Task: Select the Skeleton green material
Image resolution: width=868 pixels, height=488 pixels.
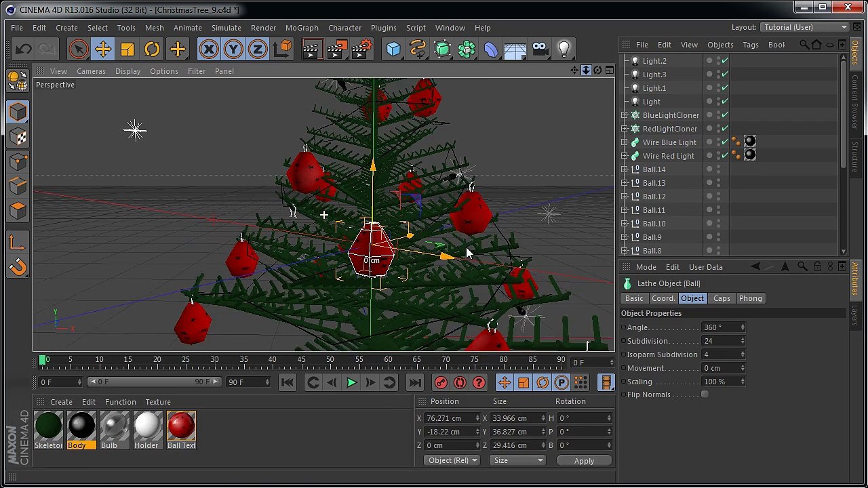Action: coord(48,430)
